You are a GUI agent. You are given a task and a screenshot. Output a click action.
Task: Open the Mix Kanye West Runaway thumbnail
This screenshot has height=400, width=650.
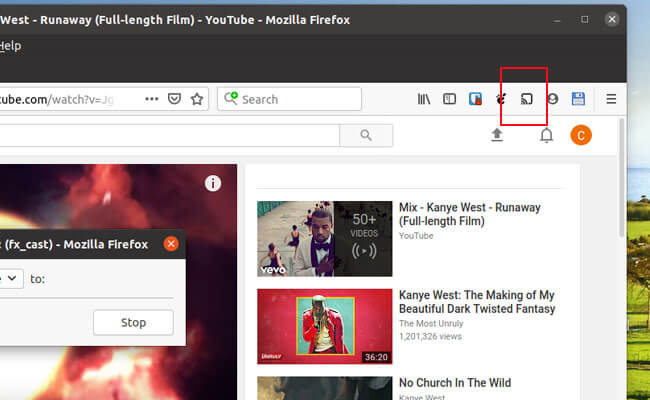[x=325, y=239]
